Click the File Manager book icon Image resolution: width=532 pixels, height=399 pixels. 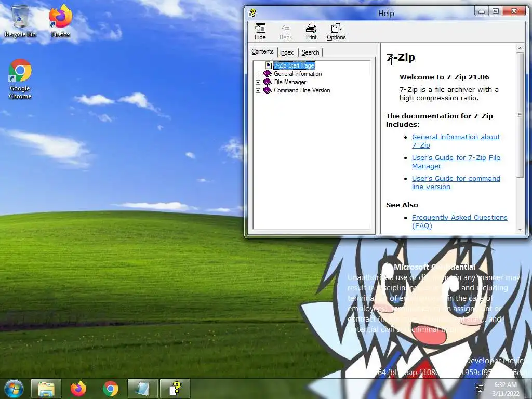tap(268, 82)
